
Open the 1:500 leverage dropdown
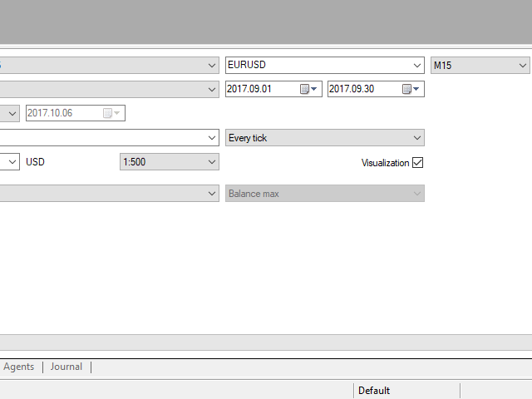tap(170, 162)
